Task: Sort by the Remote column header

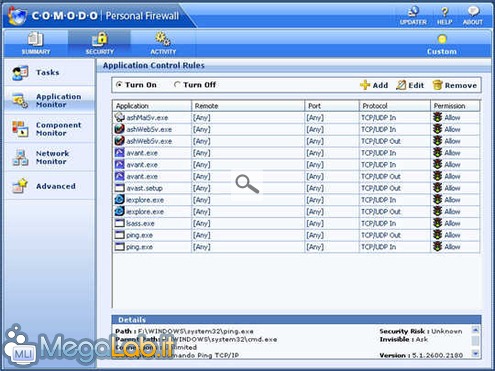Action: coord(248,106)
